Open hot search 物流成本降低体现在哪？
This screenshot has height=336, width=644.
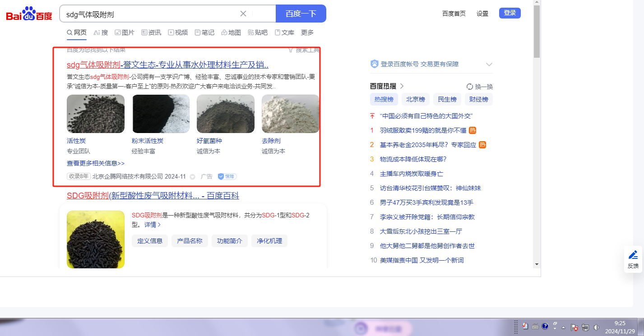tap(413, 159)
